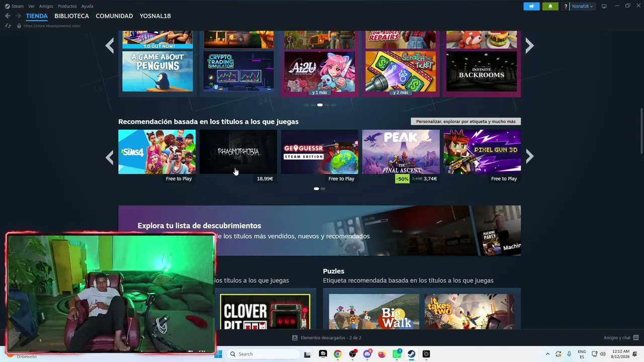Click the ENG ES language indicator

pos(582,354)
